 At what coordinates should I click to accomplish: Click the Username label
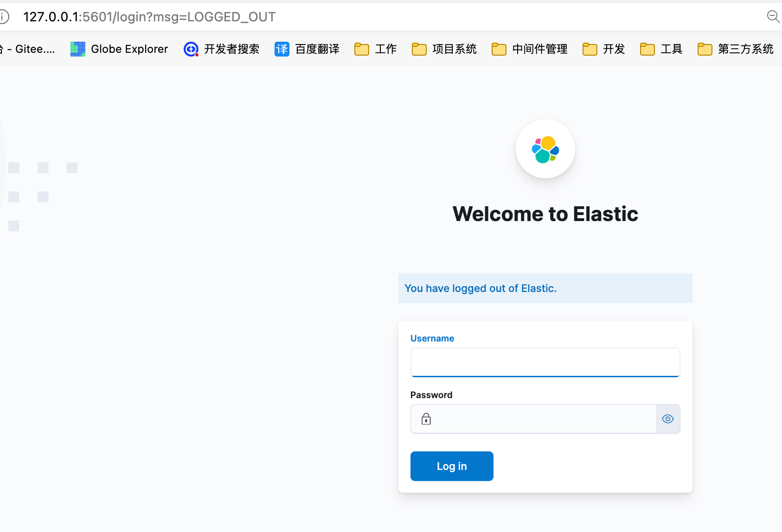click(432, 338)
